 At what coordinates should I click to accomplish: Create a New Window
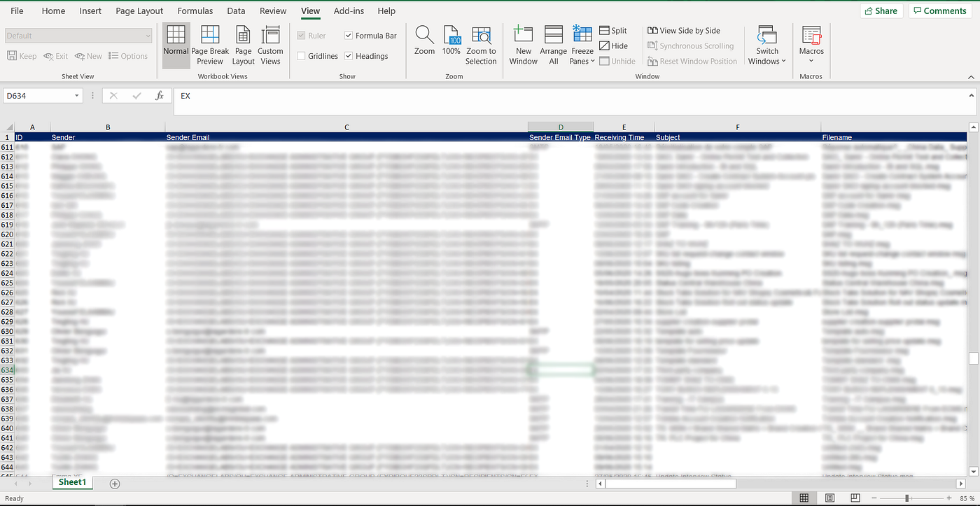click(x=523, y=44)
